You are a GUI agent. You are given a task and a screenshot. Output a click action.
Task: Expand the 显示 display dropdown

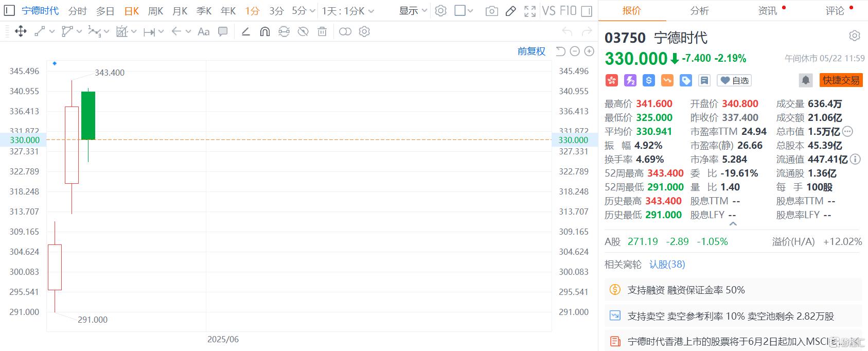413,11
